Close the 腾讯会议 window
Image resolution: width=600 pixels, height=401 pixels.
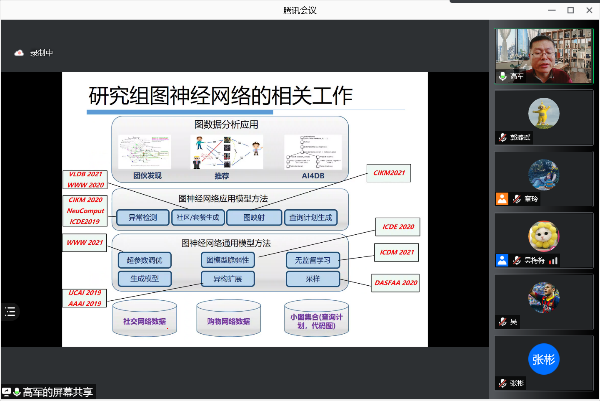(589, 10)
